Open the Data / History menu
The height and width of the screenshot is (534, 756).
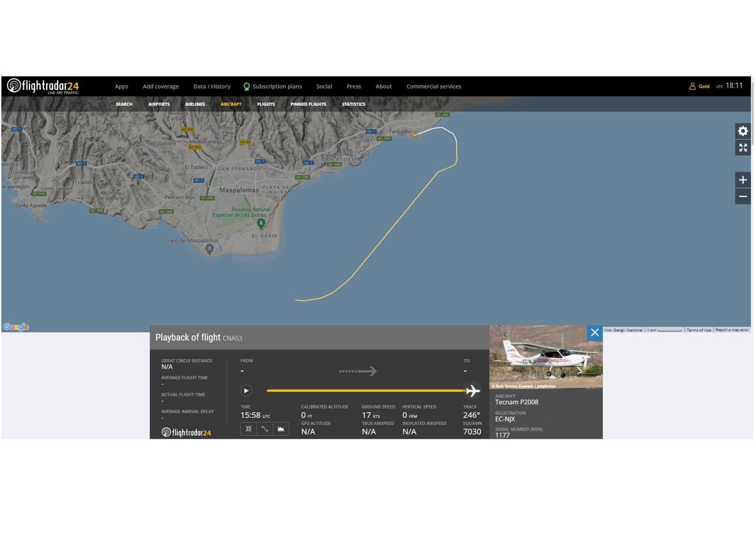212,86
